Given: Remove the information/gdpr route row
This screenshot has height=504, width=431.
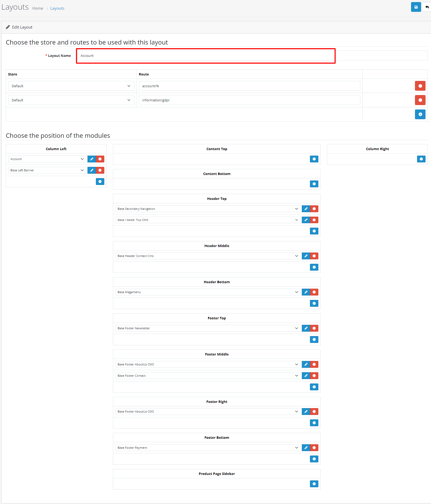Looking at the screenshot, I should tap(420, 100).
